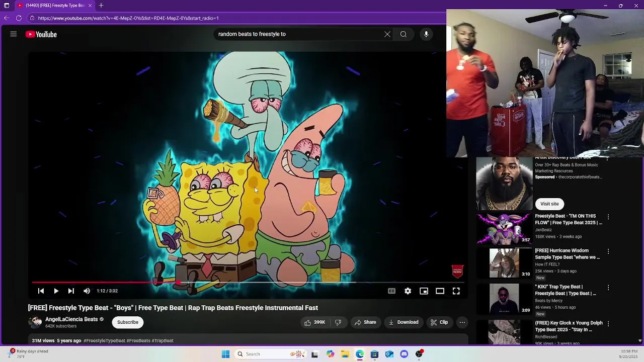
Task: Visit the sponsored beat pack site
Action: coord(549,204)
